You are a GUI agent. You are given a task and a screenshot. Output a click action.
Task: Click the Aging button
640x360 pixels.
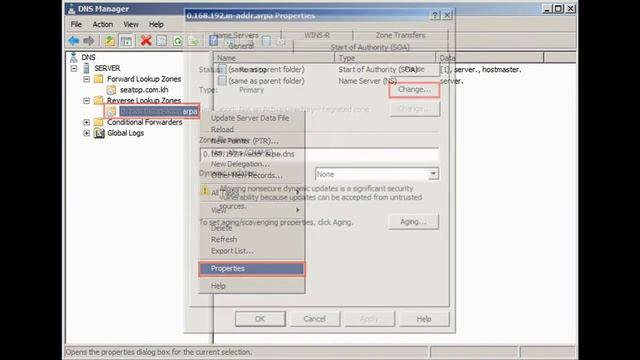(x=413, y=222)
